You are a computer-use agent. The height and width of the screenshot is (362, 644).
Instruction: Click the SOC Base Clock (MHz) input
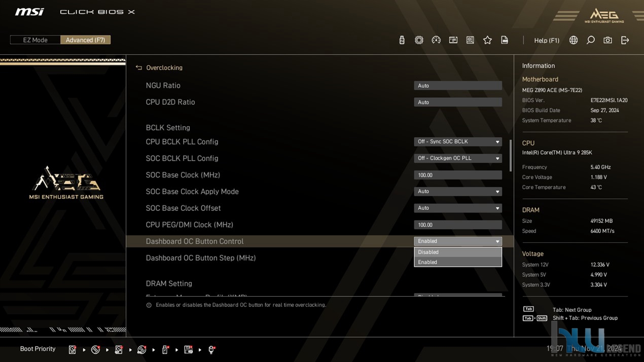pos(458,175)
